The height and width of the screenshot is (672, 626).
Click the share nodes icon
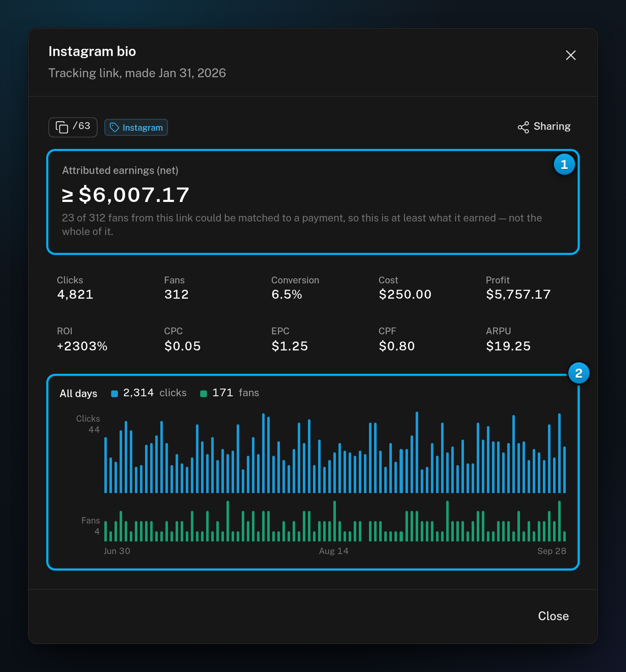click(523, 127)
